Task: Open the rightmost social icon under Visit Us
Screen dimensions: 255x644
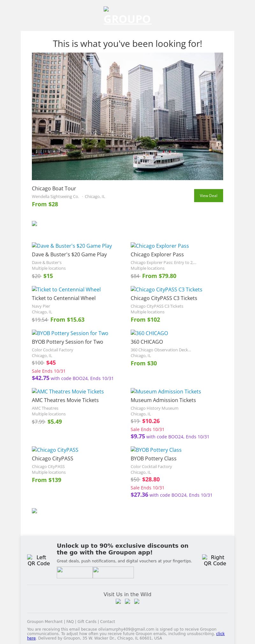Action: pyautogui.click(x=137, y=601)
